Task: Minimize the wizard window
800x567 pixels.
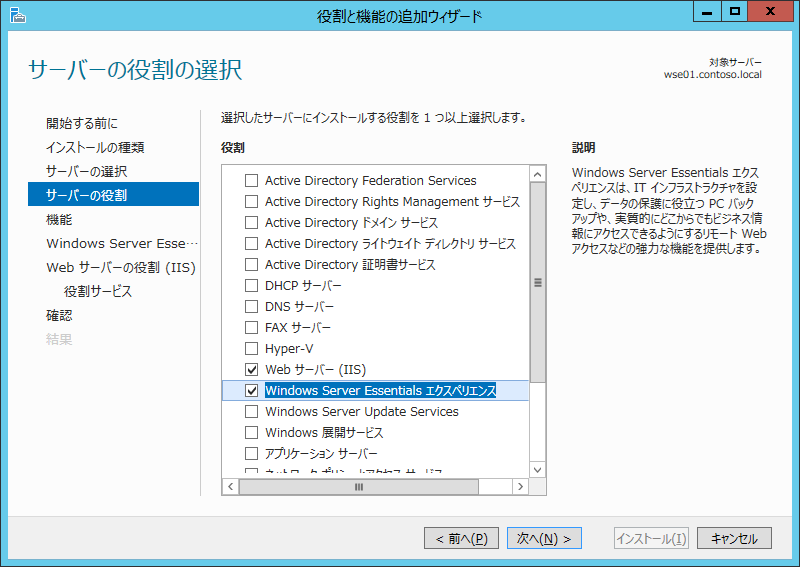Action: pyautogui.click(x=707, y=12)
